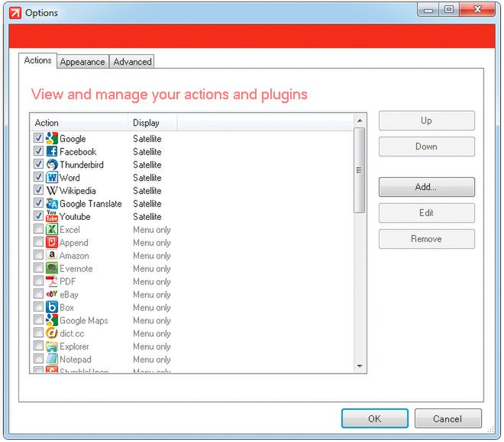Enable the PDF action checkbox
This screenshot has width=504, height=442.
[x=38, y=281]
